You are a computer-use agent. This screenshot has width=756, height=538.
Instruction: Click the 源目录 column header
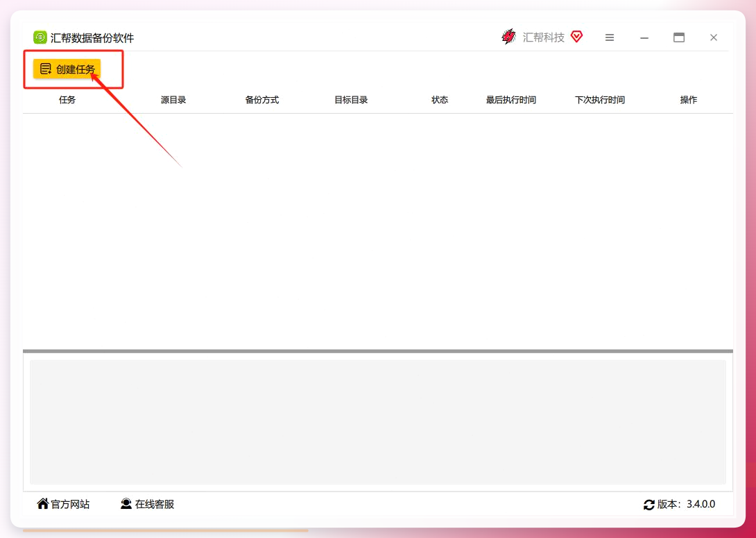pos(173,100)
